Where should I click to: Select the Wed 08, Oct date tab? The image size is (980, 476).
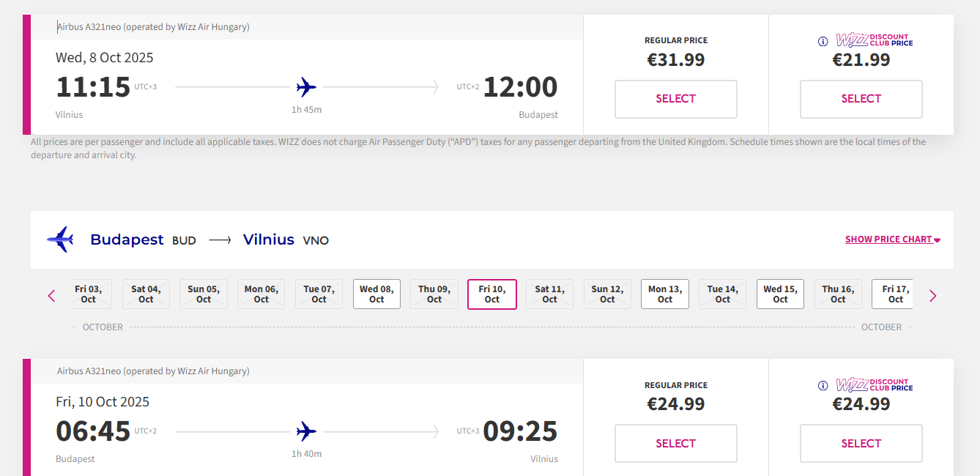pyautogui.click(x=376, y=294)
